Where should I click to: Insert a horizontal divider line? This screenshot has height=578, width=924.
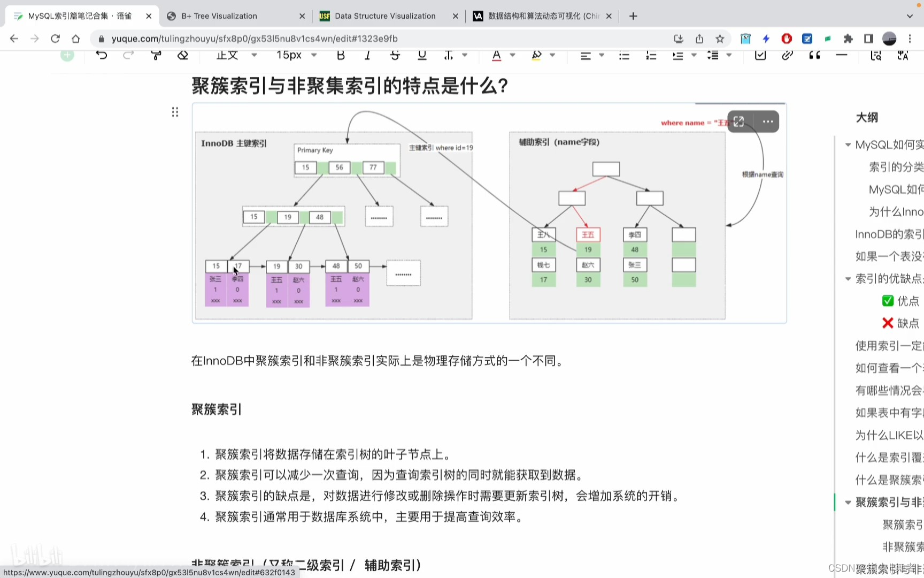click(842, 55)
